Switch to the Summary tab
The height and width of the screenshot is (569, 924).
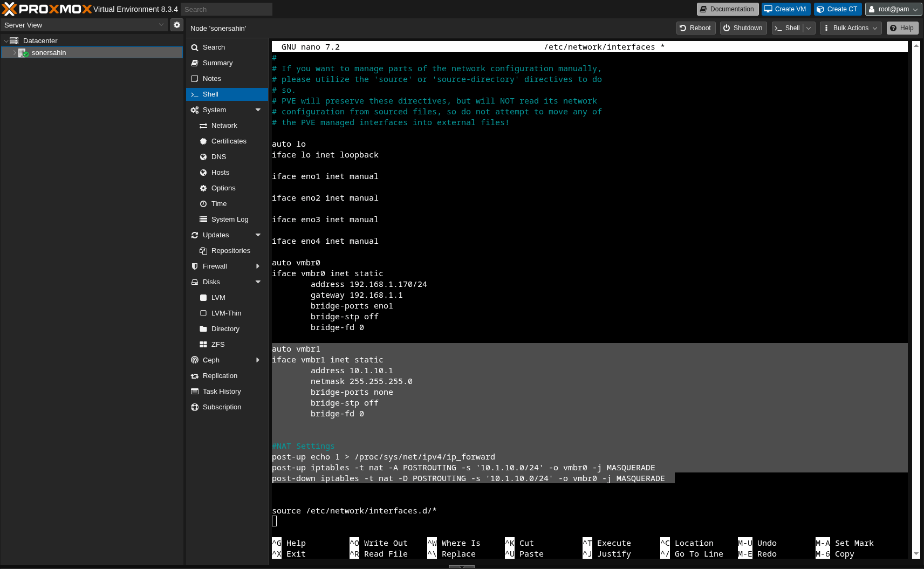(x=217, y=63)
